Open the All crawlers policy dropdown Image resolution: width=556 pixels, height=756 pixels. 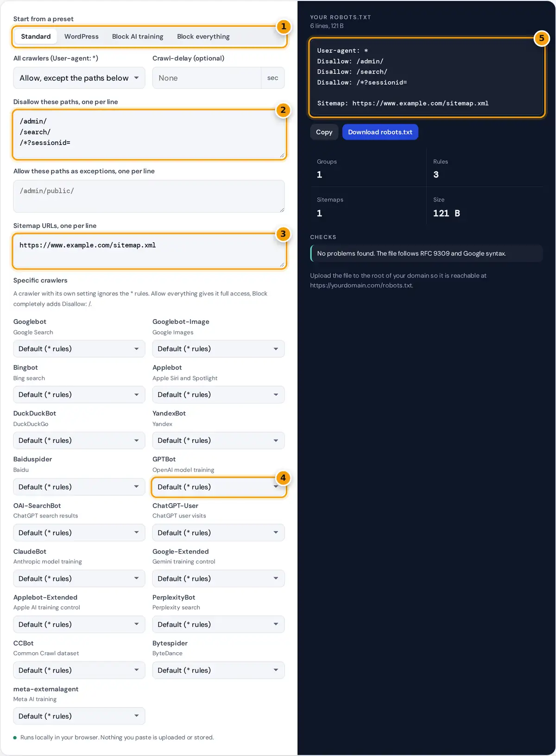pyautogui.click(x=79, y=78)
